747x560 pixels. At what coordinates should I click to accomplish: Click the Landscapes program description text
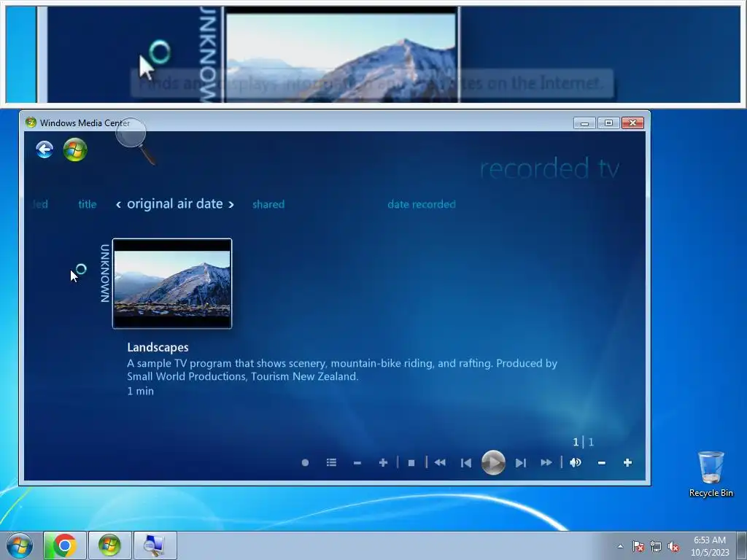point(342,370)
